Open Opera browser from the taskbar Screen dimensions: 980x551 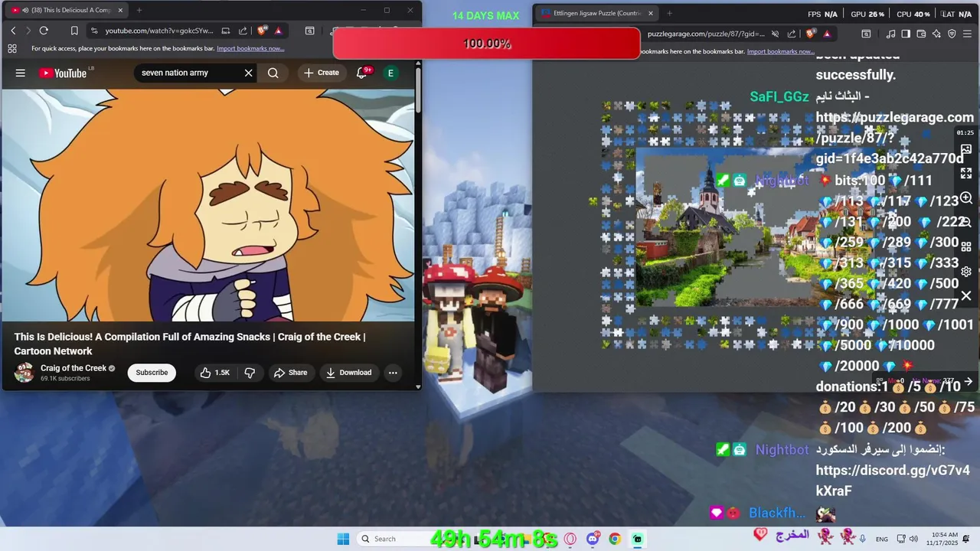[x=570, y=539]
